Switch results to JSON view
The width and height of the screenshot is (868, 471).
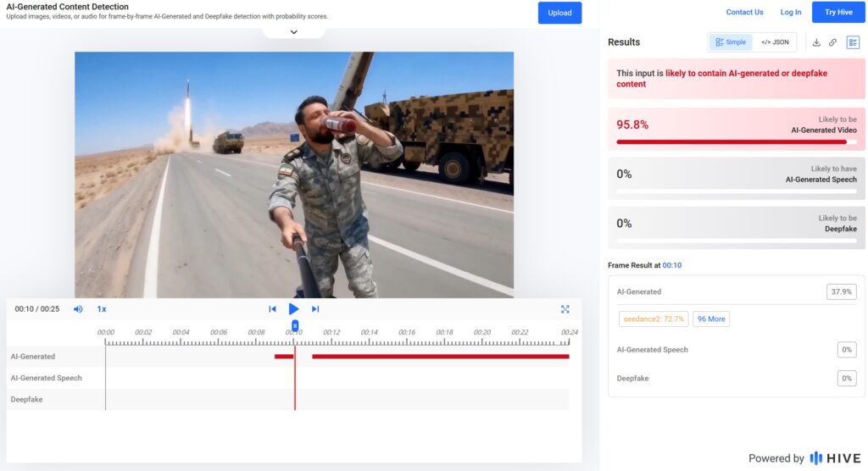coord(775,42)
